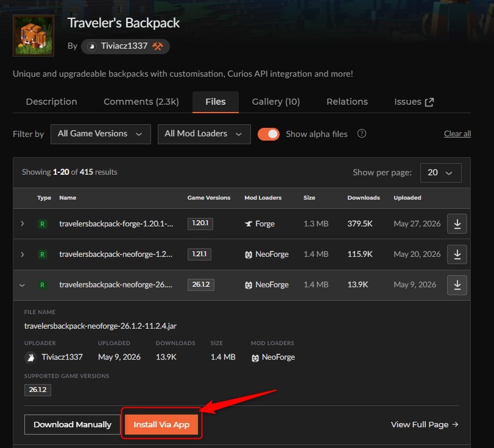This screenshot has width=494, height=448.
Task: Go to the Relations tab
Action: (x=347, y=102)
